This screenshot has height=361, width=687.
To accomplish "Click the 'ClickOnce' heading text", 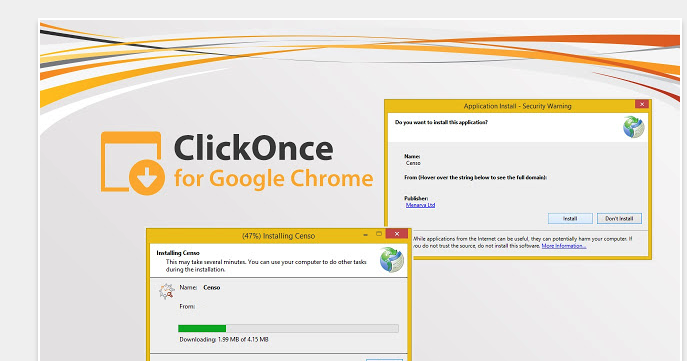I will (254, 148).
